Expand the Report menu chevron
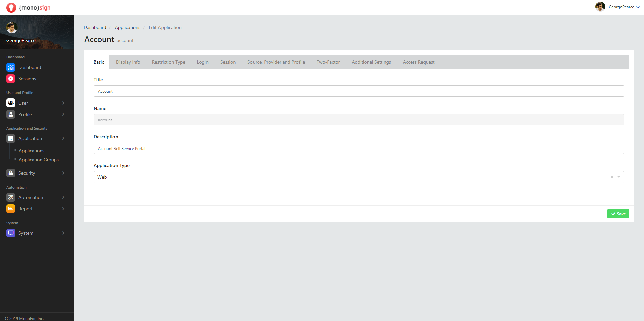The height and width of the screenshot is (321, 644). click(x=63, y=209)
